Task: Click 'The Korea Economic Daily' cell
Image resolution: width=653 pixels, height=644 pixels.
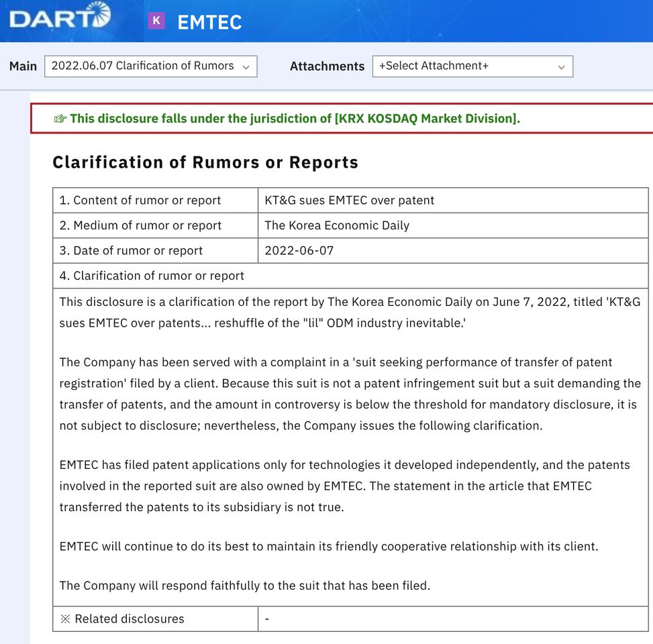Action: (453, 225)
